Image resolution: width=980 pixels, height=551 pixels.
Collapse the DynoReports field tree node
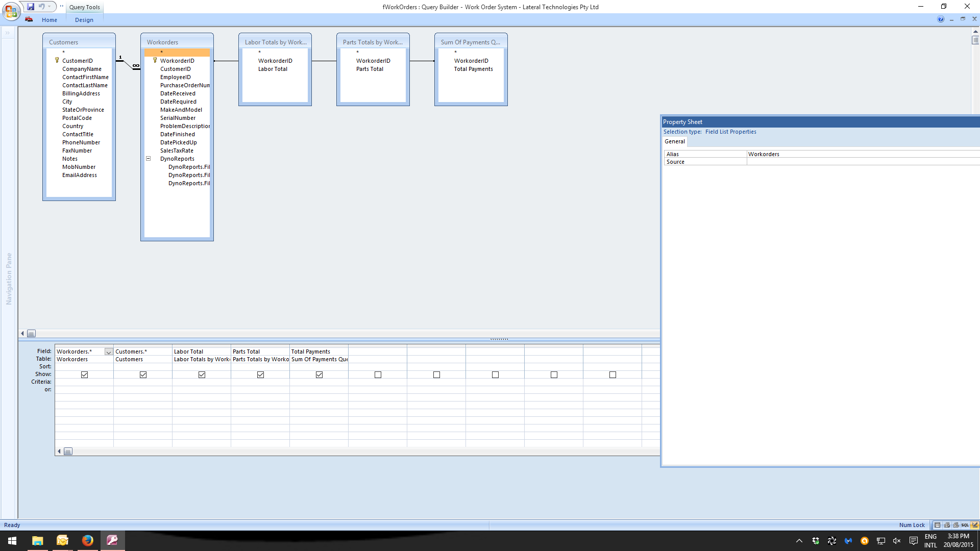click(x=149, y=159)
